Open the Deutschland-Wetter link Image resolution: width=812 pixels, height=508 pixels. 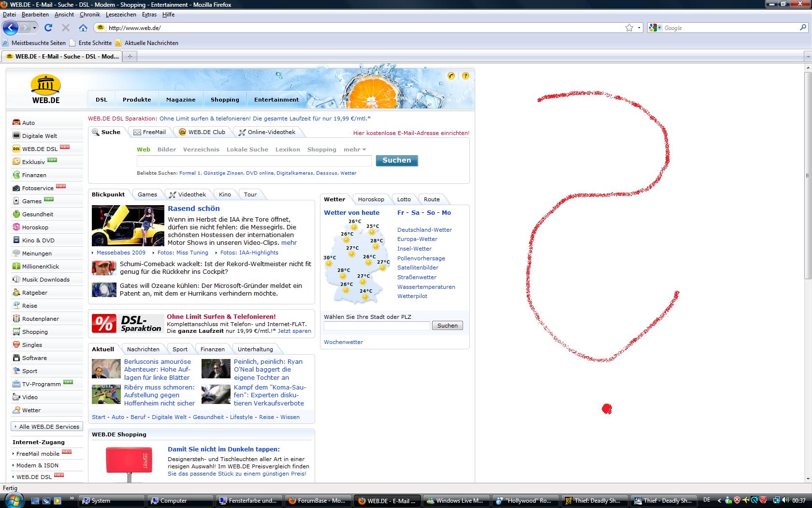tap(424, 230)
